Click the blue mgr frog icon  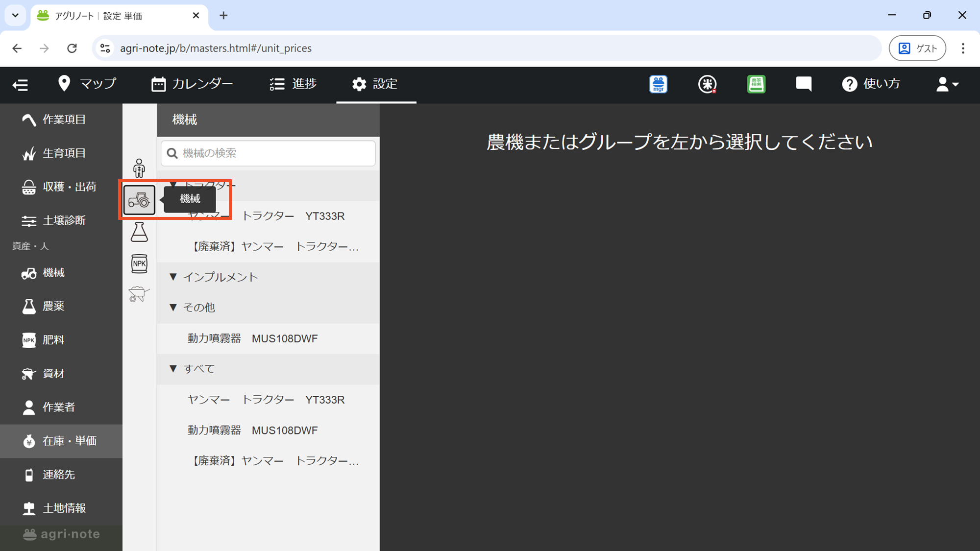coord(658,84)
